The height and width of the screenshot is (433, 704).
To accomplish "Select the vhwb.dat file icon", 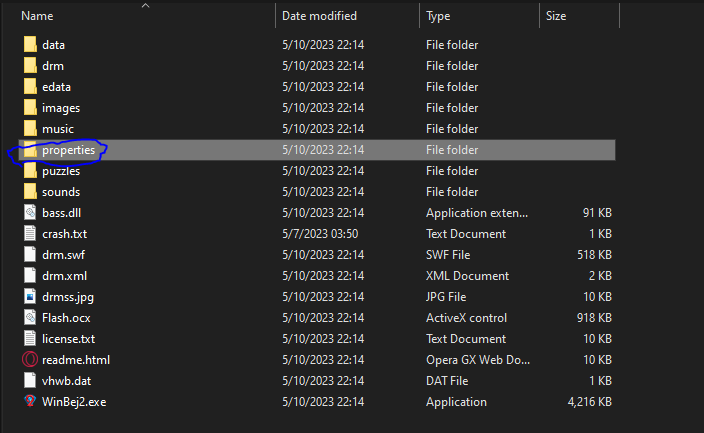I will (x=29, y=381).
